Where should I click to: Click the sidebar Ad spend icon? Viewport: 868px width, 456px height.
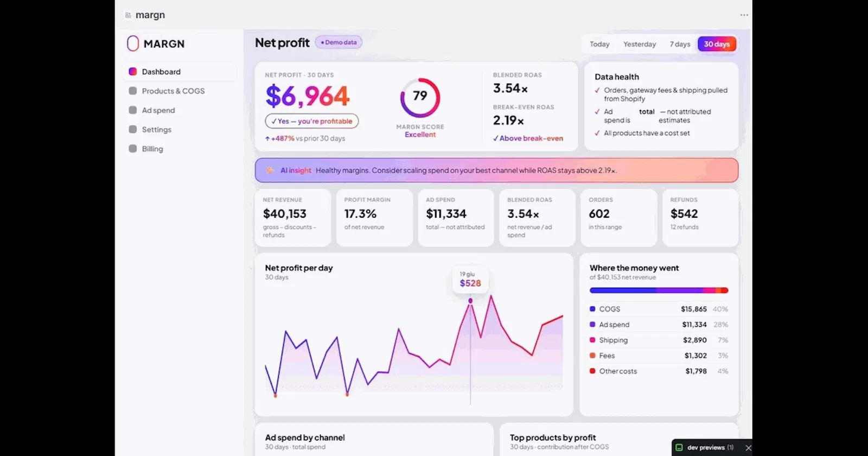[x=132, y=110]
